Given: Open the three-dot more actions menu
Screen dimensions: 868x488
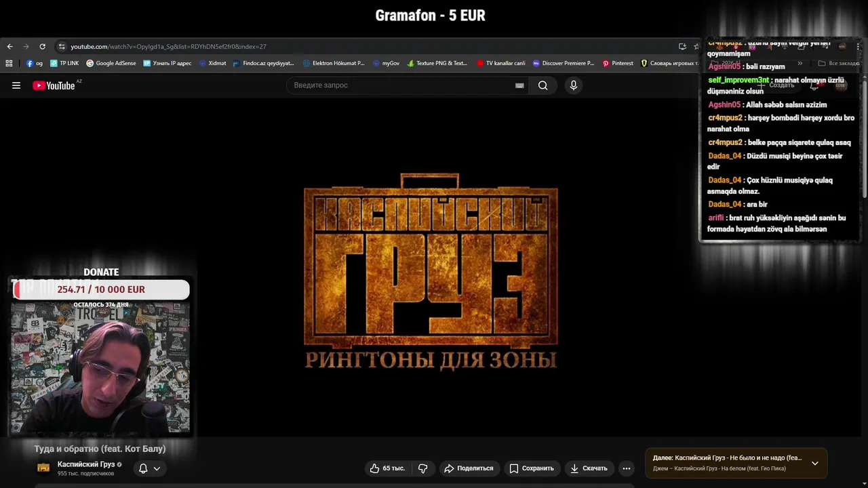Looking at the screenshot, I should point(627,468).
